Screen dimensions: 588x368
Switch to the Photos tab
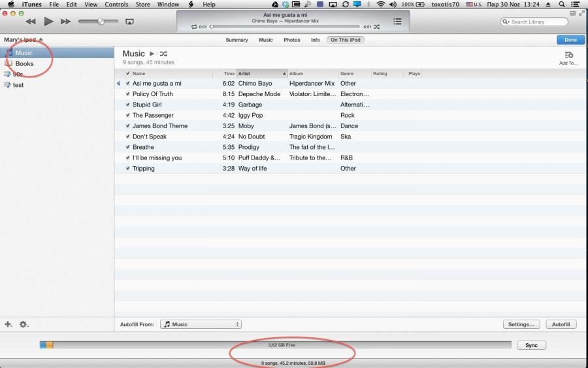click(x=292, y=40)
